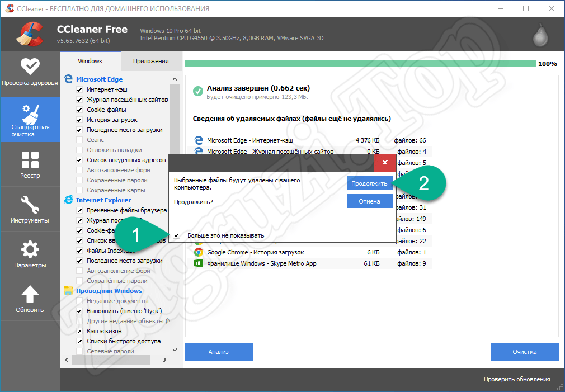Click Продолжить in the dialog
The width and height of the screenshot is (565, 392).
(370, 183)
